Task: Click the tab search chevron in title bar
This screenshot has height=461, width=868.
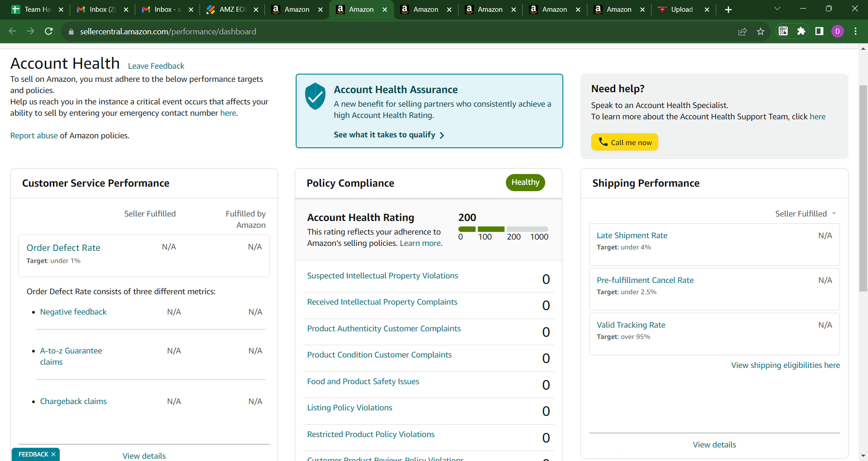Action: 778,9
